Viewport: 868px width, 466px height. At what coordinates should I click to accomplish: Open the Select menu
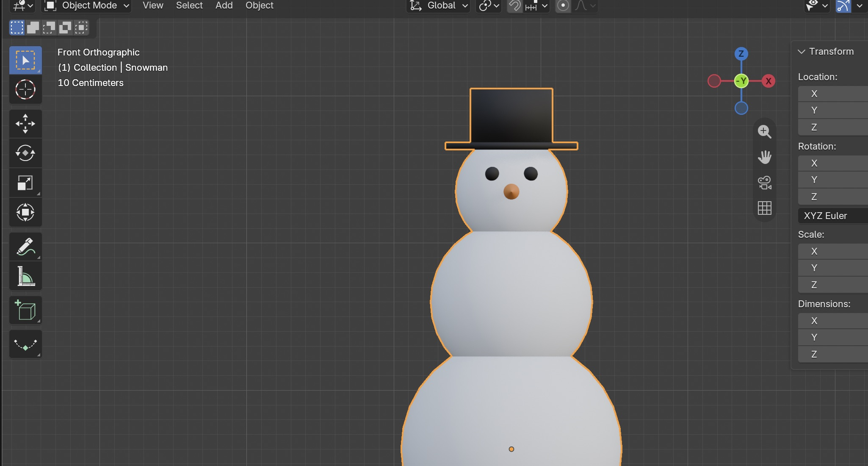(x=189, y=6)
